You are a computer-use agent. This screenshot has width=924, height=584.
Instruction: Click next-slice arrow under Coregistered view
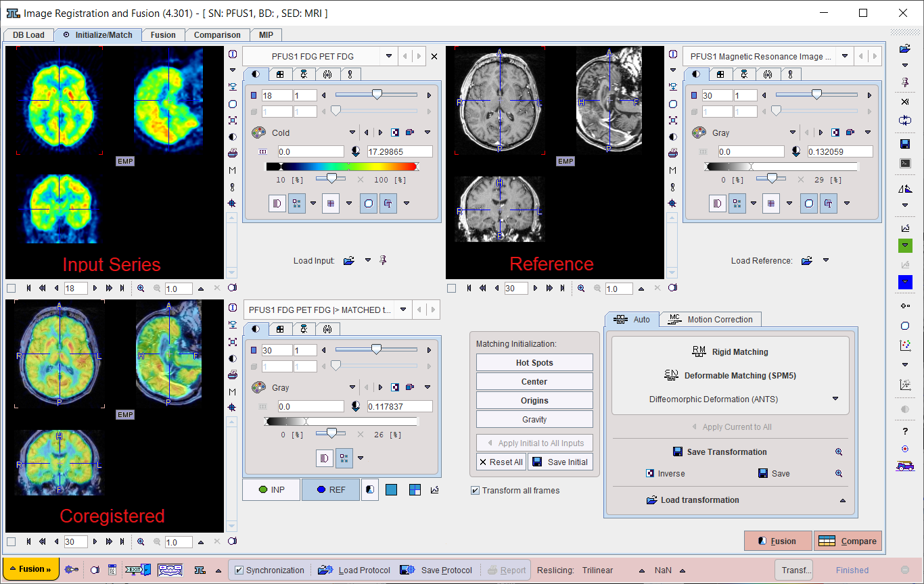coord(94,541)
